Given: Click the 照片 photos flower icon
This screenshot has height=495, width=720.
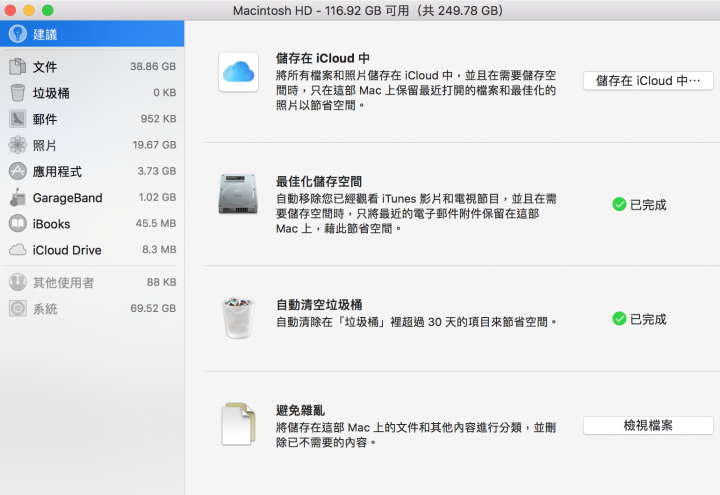Looking at the screenshot, I should pos(17,145).
